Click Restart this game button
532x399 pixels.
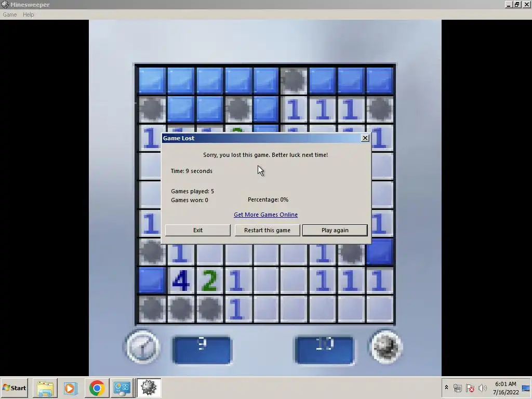pos(267,230)
